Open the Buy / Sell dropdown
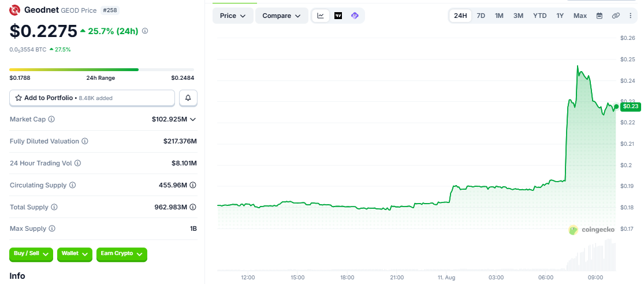Screen dimensions: 644x284 31,254
